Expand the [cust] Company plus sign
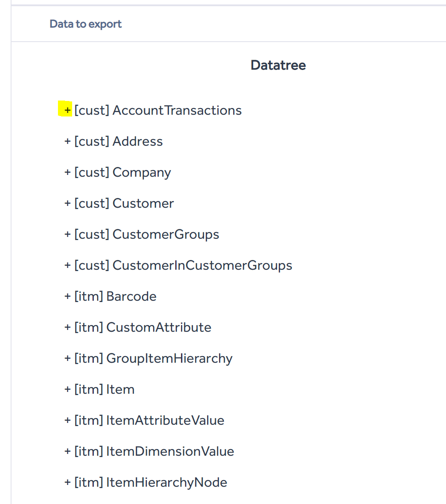 67,172
